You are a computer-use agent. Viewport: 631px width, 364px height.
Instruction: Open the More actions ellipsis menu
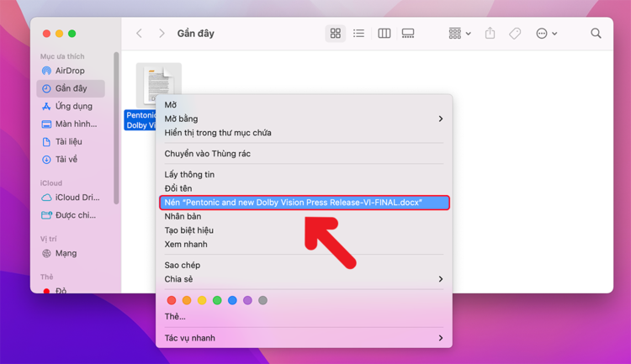(546, 34)
